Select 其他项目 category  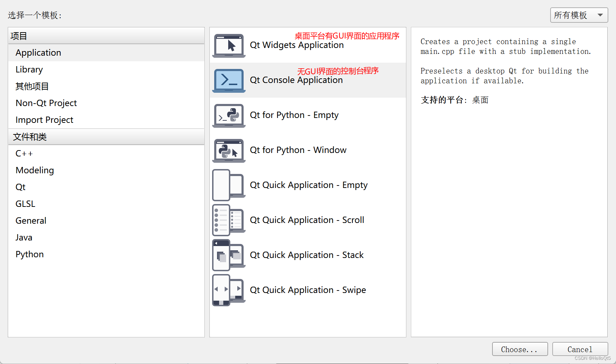click(x=106, y=86)
